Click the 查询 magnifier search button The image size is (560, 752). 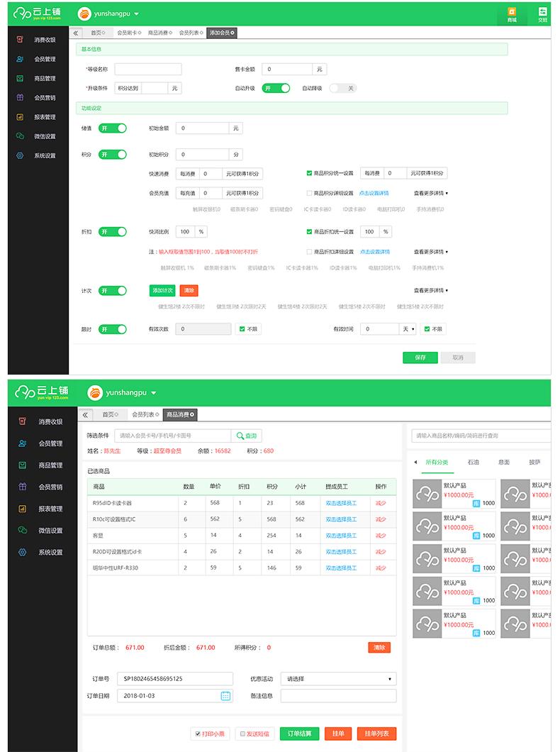247,436
